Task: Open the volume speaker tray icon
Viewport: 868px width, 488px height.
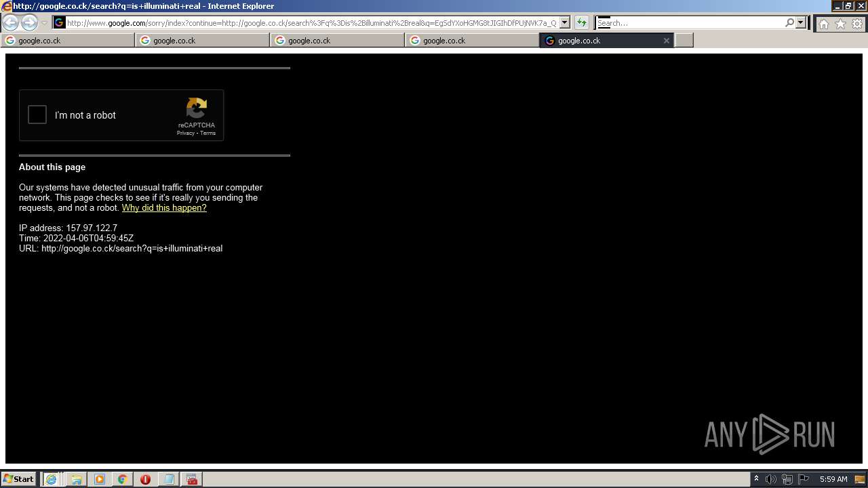Action: click(x=771, y=479)
